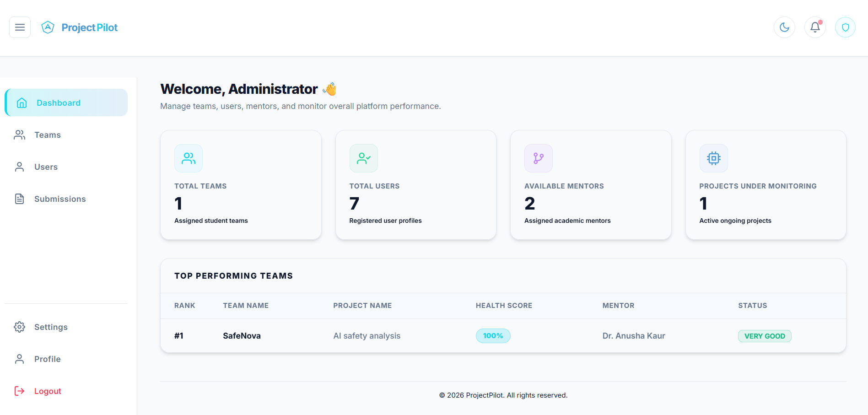
Task: Open notifications bell icon
Action: (x=815, y=27)
